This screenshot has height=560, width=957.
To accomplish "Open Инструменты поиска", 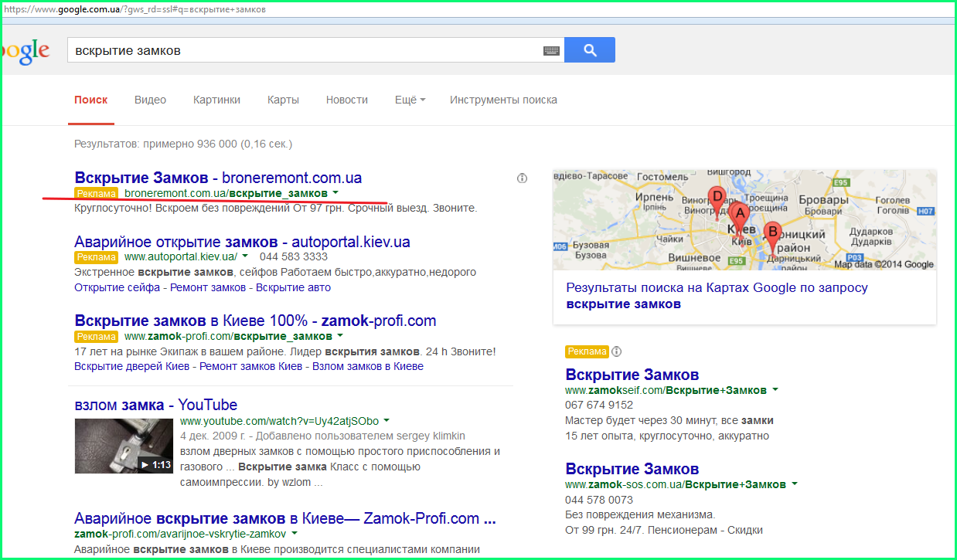I will tap(503, 100).
